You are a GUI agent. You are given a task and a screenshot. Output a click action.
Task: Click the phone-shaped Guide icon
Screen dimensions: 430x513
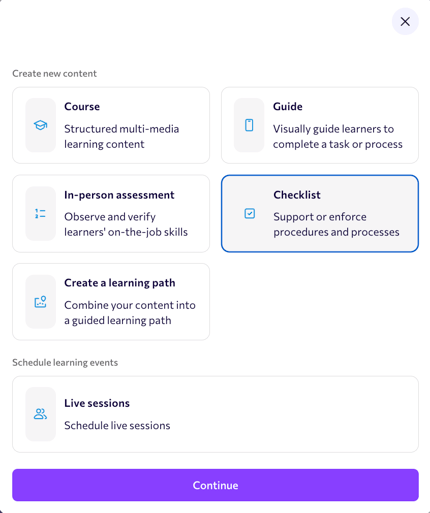(x=249, y=125)
